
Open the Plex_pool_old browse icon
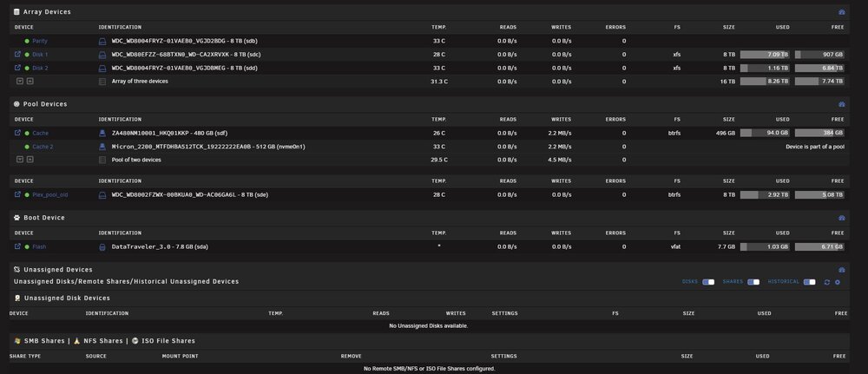click(x=17, y=194)
